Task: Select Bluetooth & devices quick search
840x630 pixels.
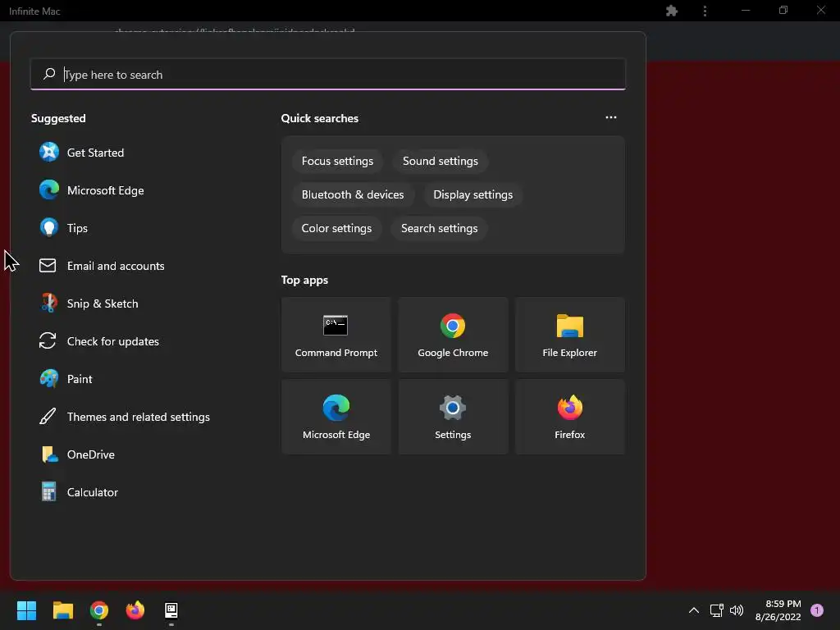Action: (x=353, y=194)
